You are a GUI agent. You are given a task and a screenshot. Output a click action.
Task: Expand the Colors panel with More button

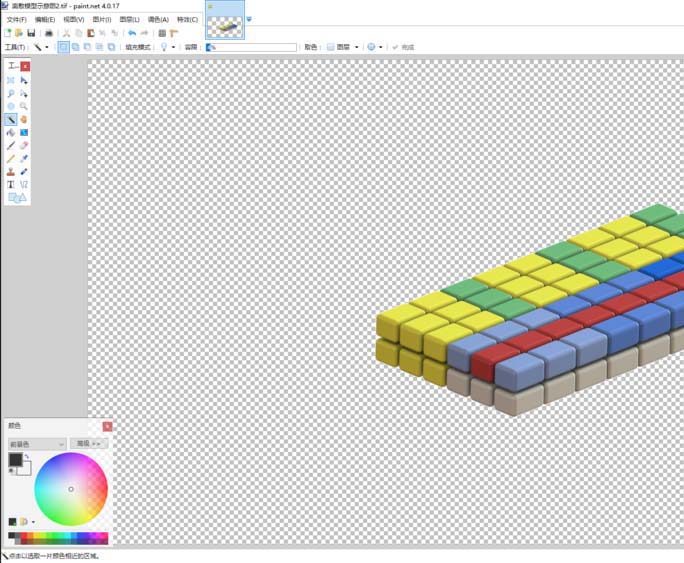pyautogui.click(x=89, y=444)
